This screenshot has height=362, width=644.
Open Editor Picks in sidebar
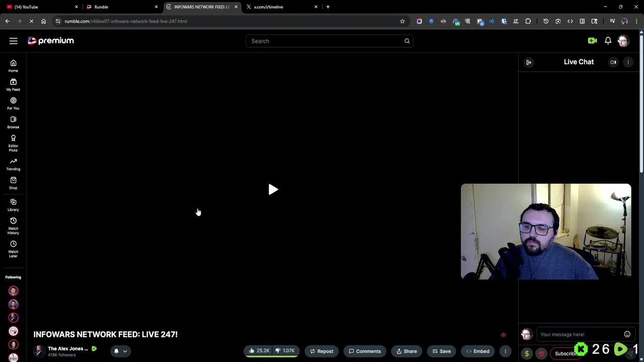13,143
